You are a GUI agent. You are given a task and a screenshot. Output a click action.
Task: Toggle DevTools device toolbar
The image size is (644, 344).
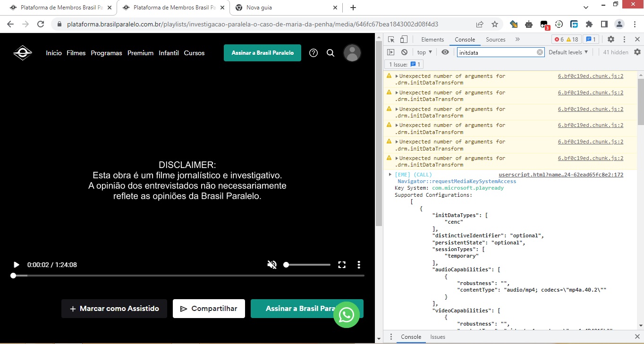pos(404,40)
